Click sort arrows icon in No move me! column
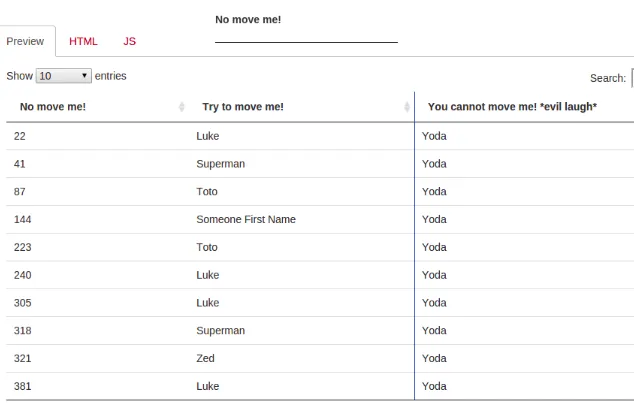Screen dimensions: 634x403 [181, 107]
